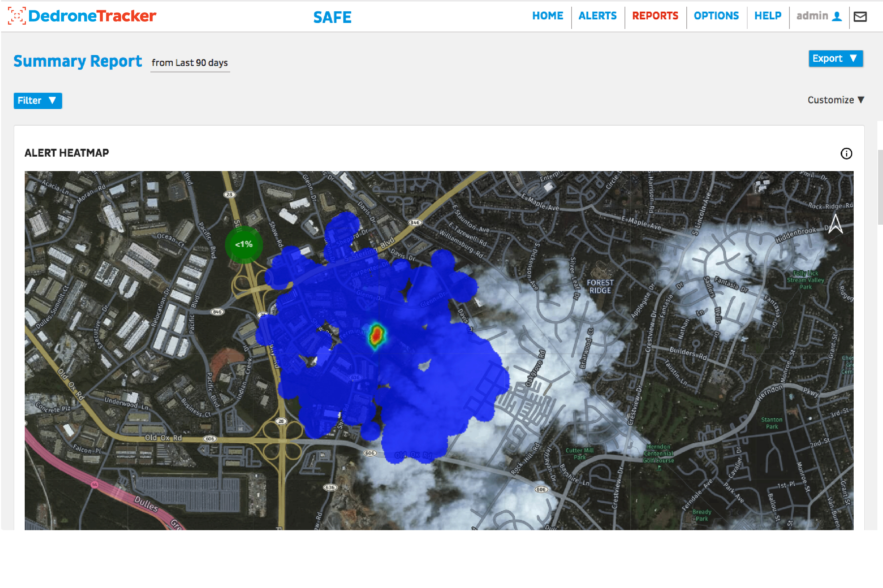The width and height of the screenshot is (883, 588).
Task: Open the mail envelope icon
Action: tap(861, 17)
